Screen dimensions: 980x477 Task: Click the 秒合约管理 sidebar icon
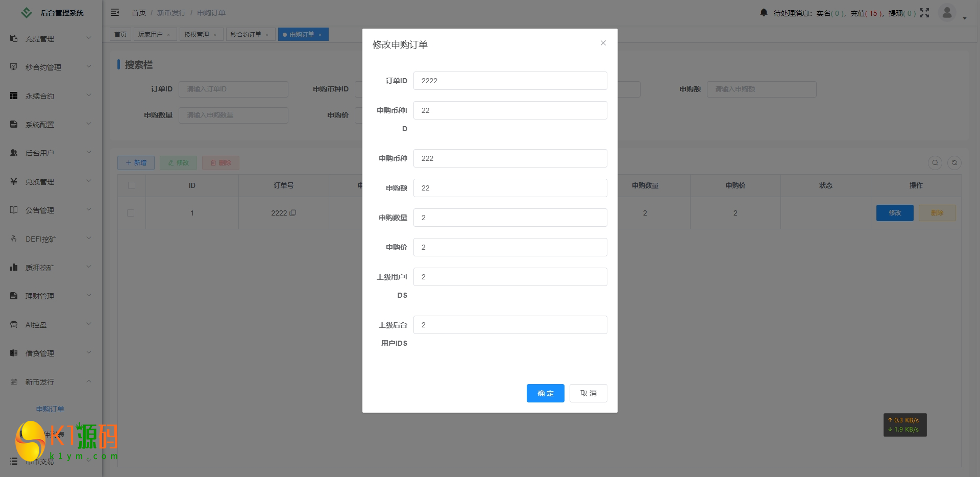pyautogui.click(x=14, y=67)
